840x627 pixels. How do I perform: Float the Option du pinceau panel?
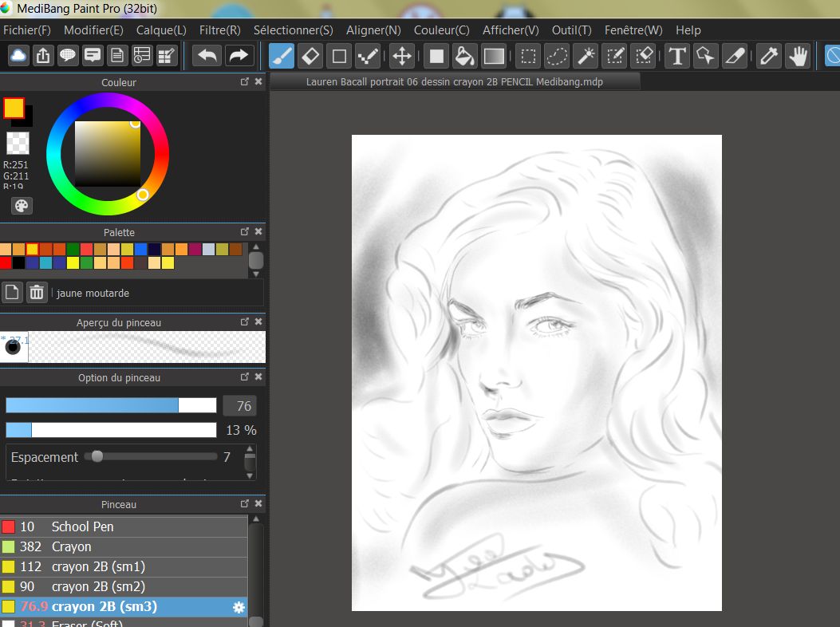pos(244,377)
